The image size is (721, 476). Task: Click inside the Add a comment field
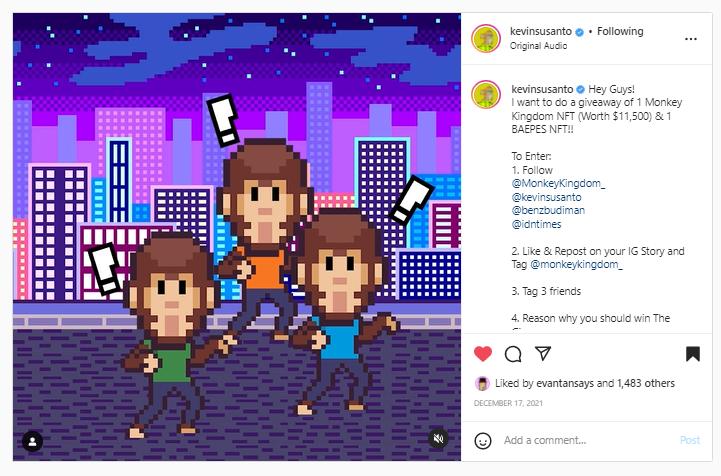coord(589,440)
